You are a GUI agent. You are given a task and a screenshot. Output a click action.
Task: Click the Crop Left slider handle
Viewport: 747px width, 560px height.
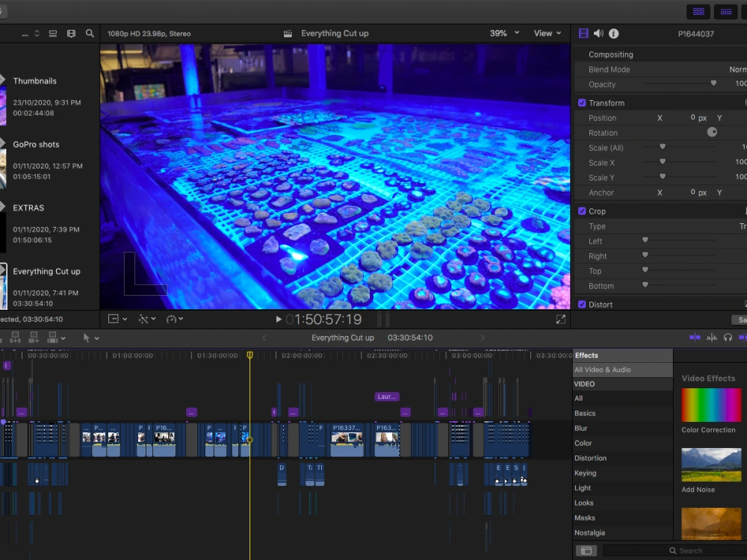tap(645, 240)
